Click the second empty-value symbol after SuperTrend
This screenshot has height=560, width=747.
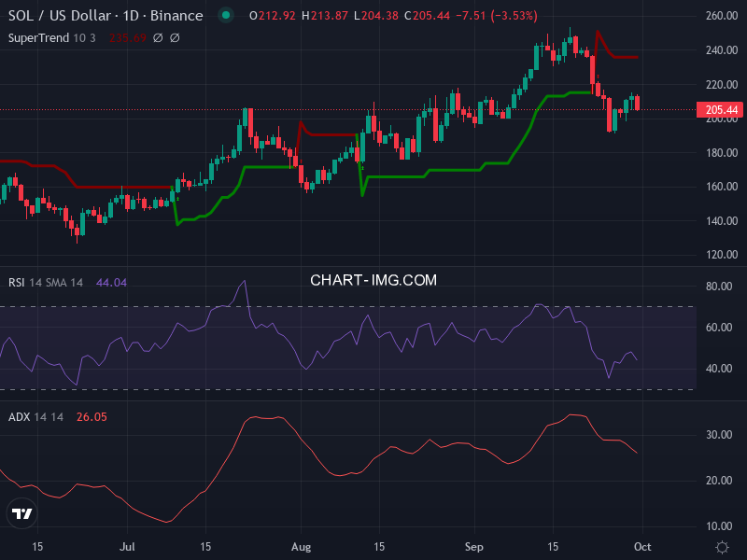[175, 37]
